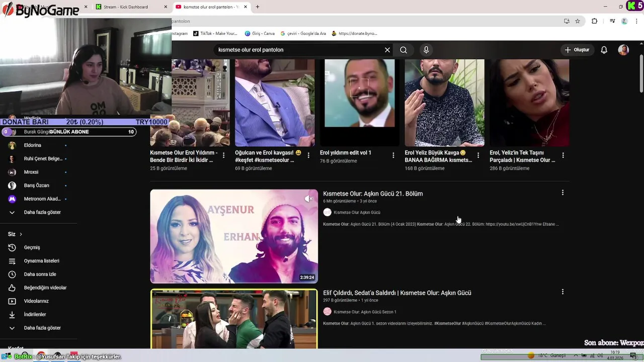Open Kısmetse Olur Aşkın Gücü channel under 21. Bölüm
644x362 pixels.
pyautogui.click(x=357, y=213)
